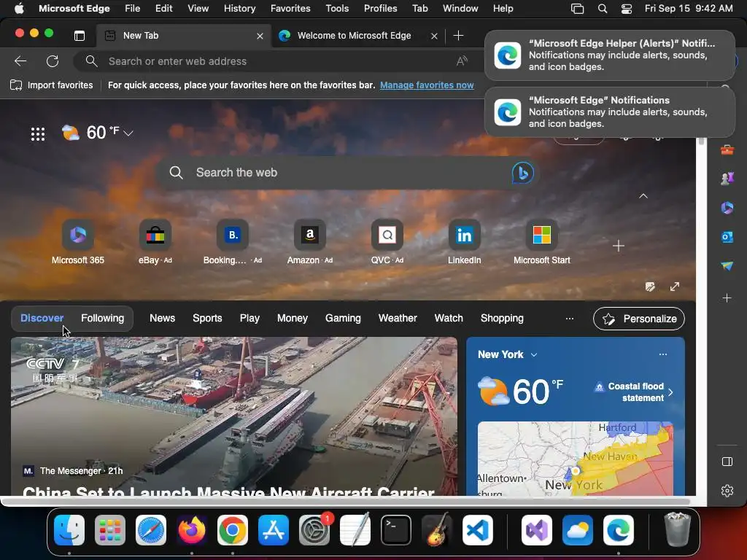This screenshot has height=560, width=747.
Task: Open the Microsoft 365 icon in the sidebar
Action: (727, 208)
